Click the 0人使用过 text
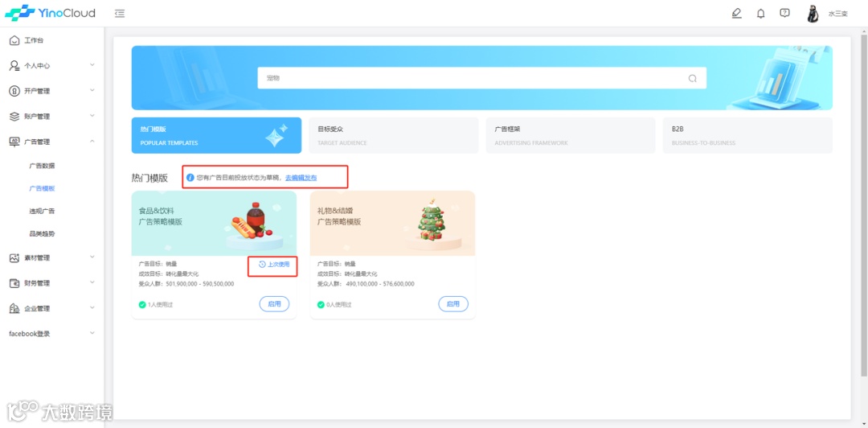The image size is (868, 428). (339, 304)
